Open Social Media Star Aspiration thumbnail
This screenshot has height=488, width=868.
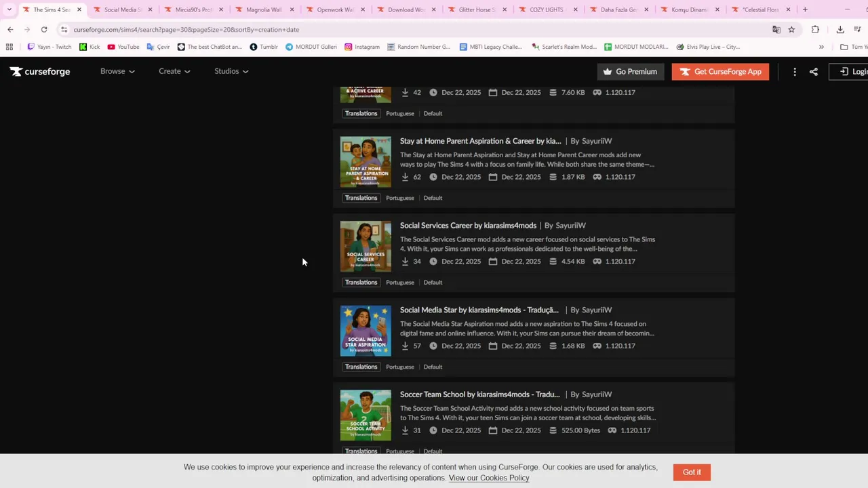pyautogui.click(x=366, y=331)
